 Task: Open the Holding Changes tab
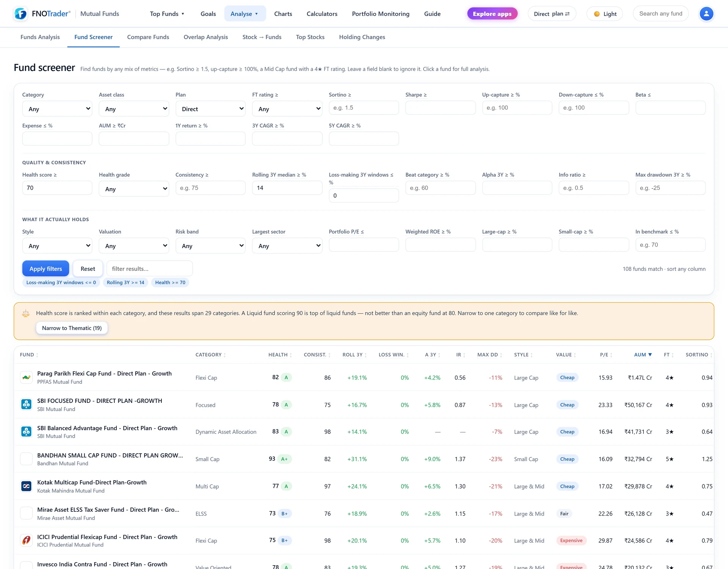pyautogui.click(x=362, y=37)
